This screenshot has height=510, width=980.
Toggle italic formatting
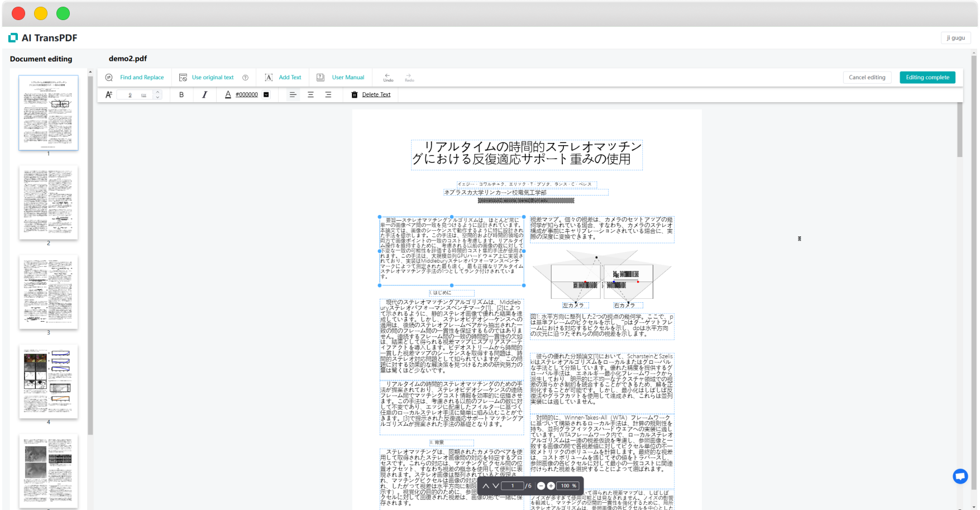pyautogui.click(x=204, y=95)
